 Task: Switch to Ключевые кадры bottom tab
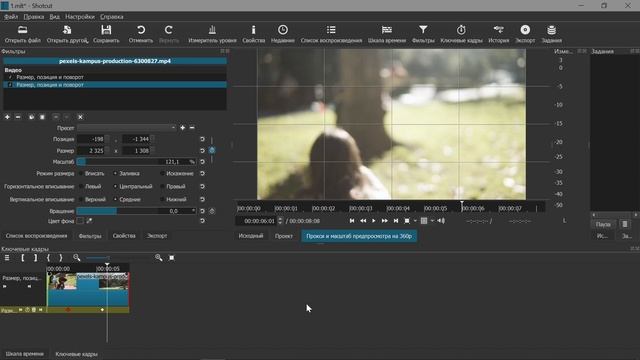point(76,354)
